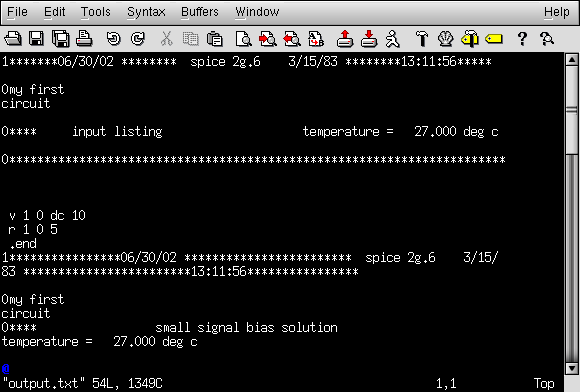
Task: Click the scrollbar down arrow
Action: (572, 368)
